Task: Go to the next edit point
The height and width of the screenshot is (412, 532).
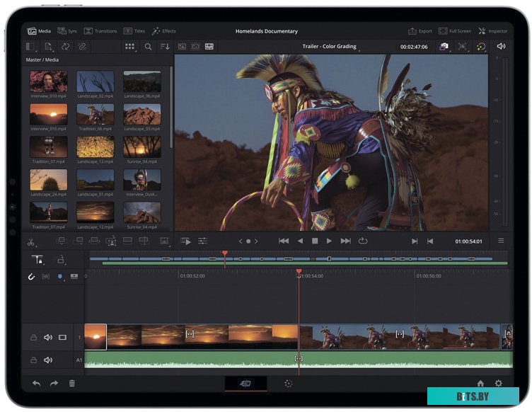Action: pyautogui.click(x=415, y=241)
